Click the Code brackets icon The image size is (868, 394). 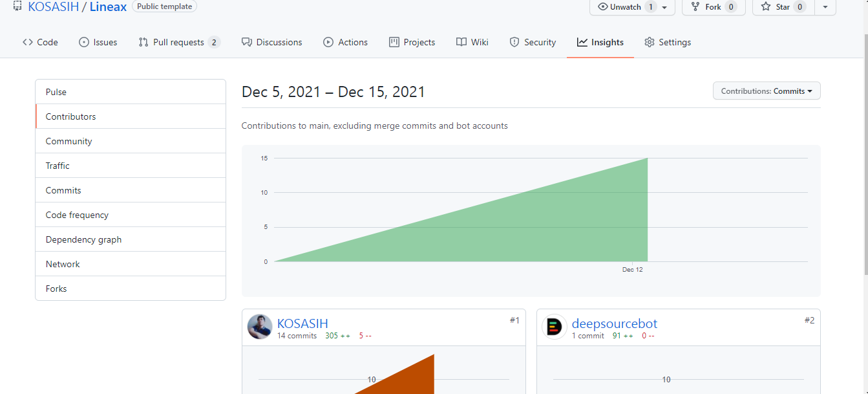(27, 42)
